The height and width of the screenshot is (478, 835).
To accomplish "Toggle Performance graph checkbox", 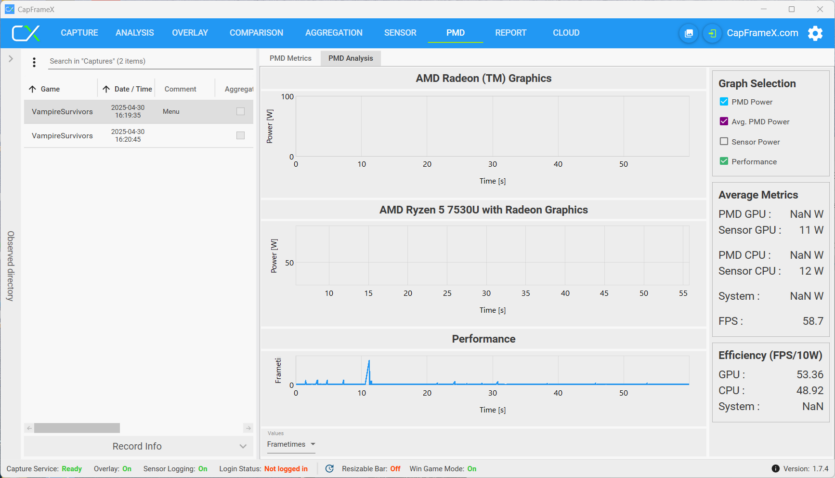I will point(724,161).
